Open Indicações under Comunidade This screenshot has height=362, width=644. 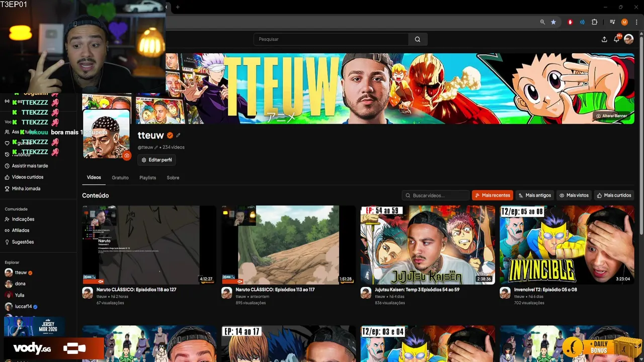coord(23,219)
